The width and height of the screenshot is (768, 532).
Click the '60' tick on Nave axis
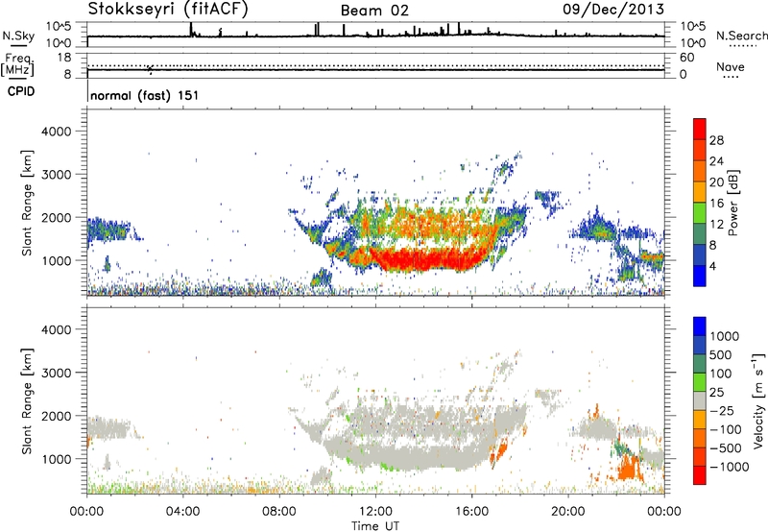point(686,58)
